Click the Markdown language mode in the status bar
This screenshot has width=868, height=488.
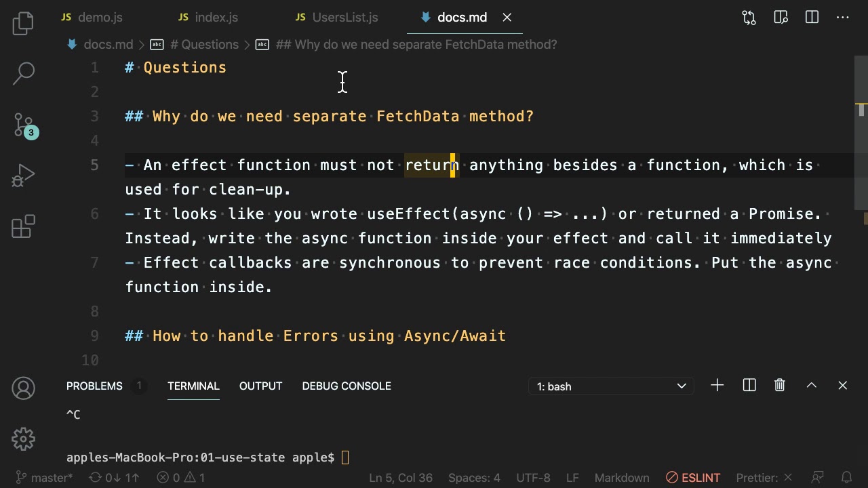pos(621,478)
